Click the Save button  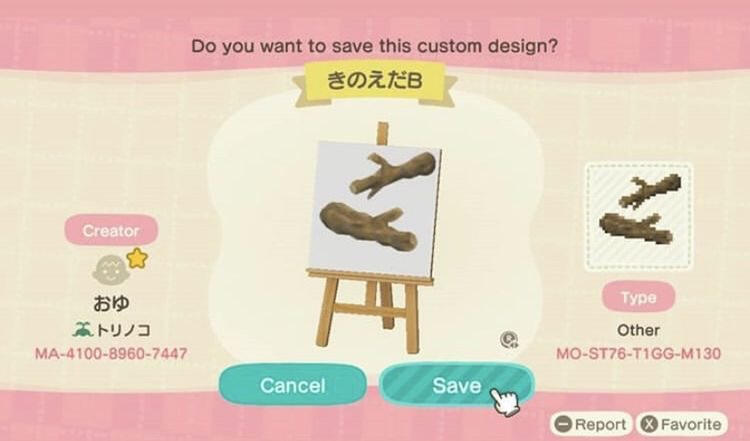click(457, 385)
